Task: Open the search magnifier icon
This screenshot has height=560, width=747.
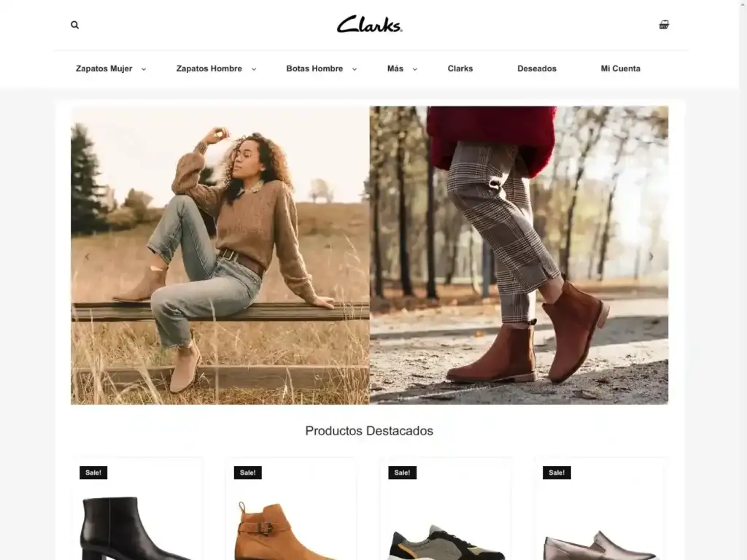Action: (x=75, y=25)
